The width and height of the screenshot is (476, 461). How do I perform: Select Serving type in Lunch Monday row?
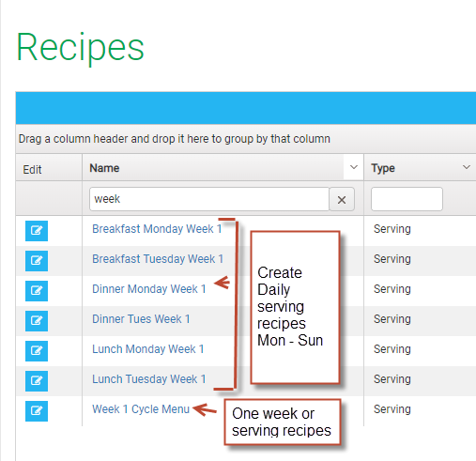coord(392,349)
